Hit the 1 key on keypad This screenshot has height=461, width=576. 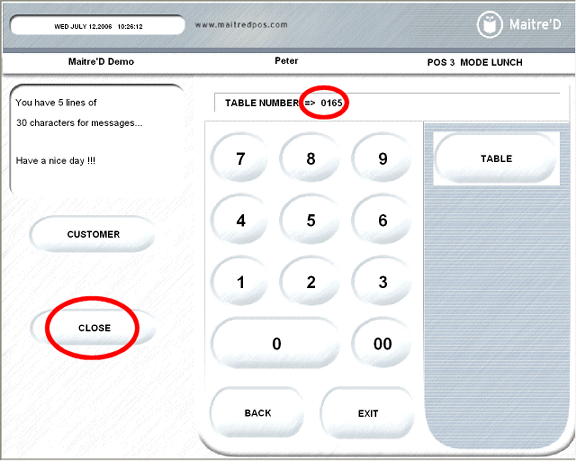pos(240,281)
